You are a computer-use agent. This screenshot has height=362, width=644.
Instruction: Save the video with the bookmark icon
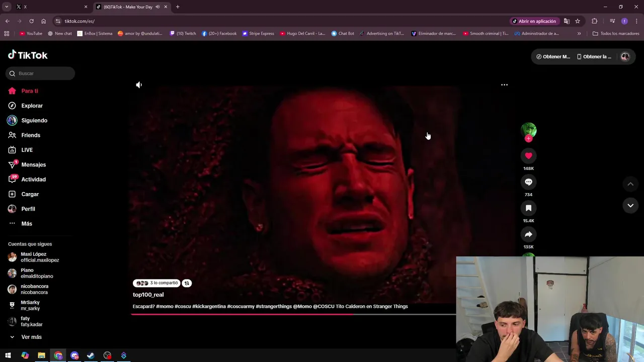(x=528, y=208)
